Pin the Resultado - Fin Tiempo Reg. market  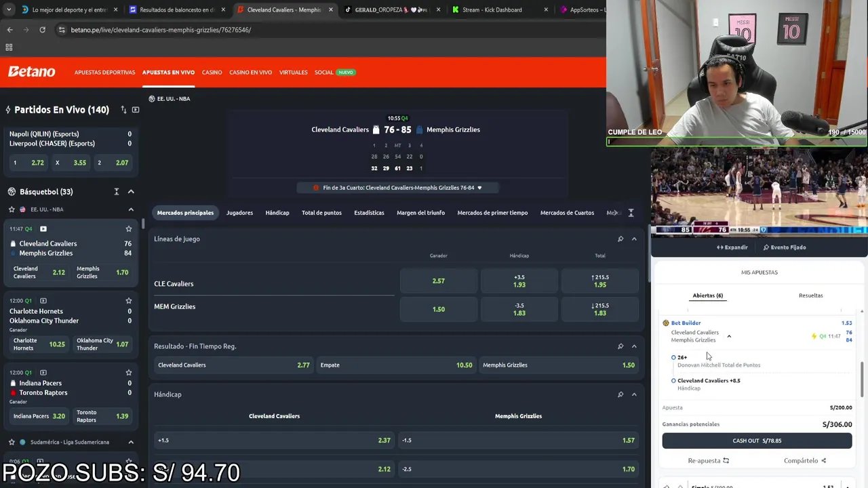620,346
